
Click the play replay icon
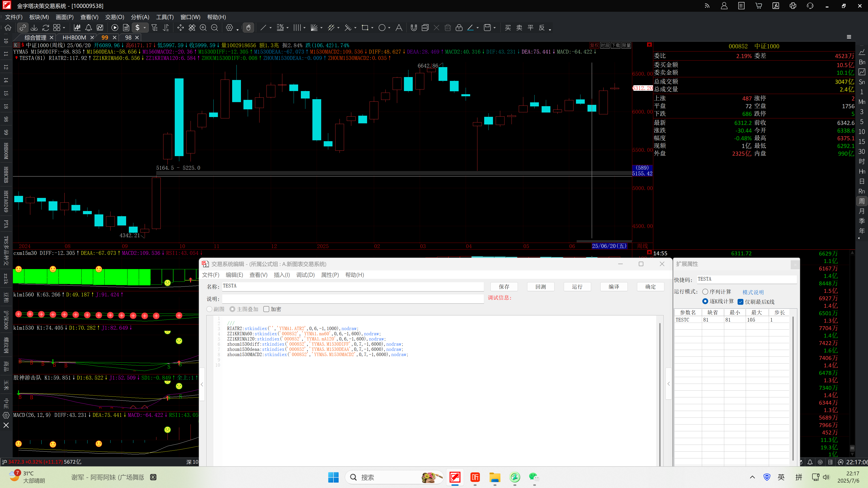tap(115, 28)
